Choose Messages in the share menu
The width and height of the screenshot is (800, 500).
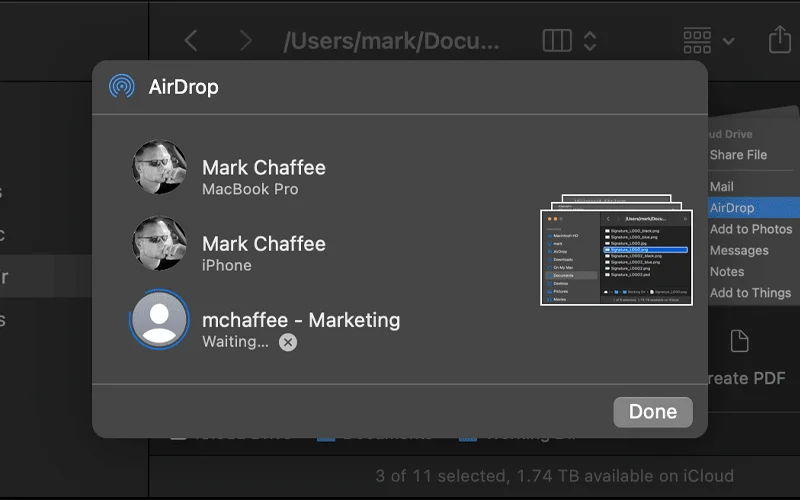739,251
